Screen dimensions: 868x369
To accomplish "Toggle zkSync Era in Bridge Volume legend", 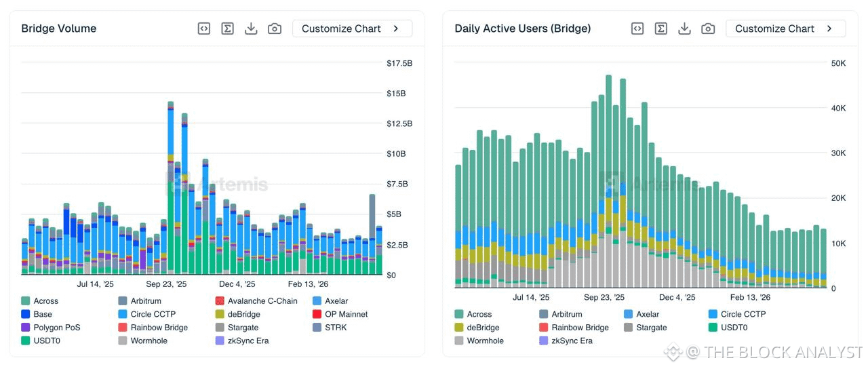I will [242, 341].
